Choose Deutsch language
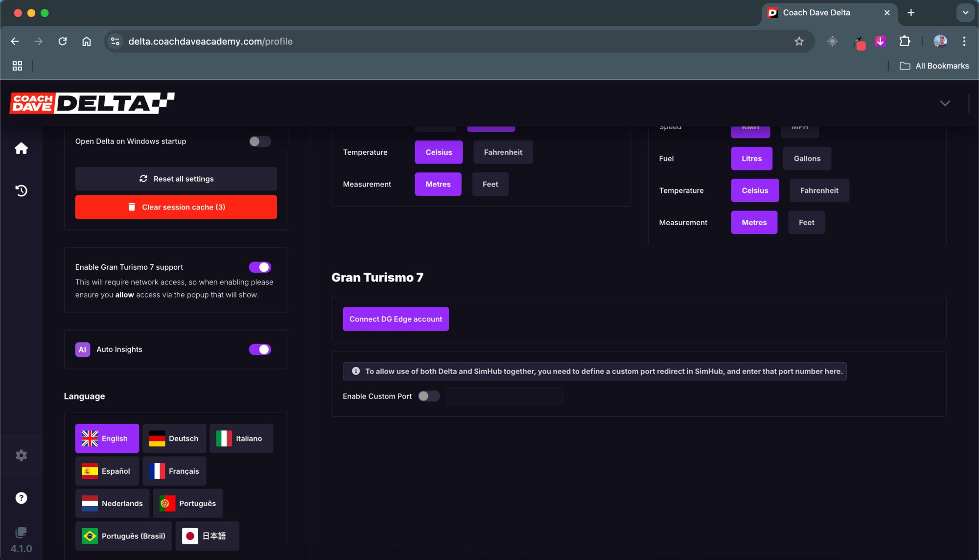 (x=174, y=439)
